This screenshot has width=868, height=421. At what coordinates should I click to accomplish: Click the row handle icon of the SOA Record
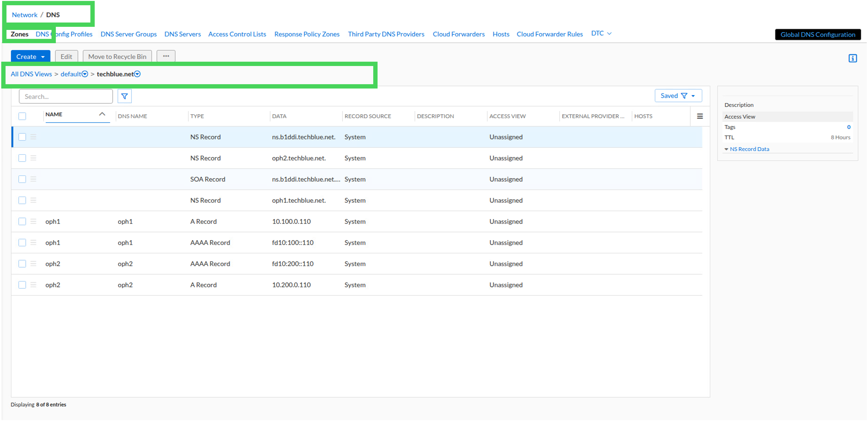point(33,179)
